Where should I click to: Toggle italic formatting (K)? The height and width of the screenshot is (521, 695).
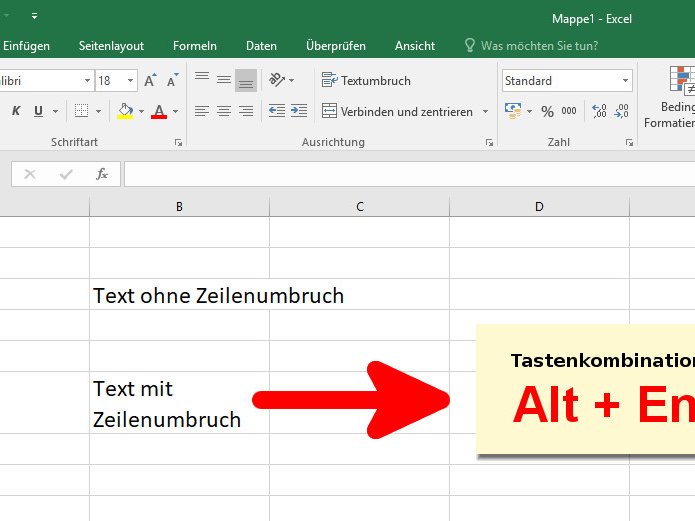click(x=16, y=111)
